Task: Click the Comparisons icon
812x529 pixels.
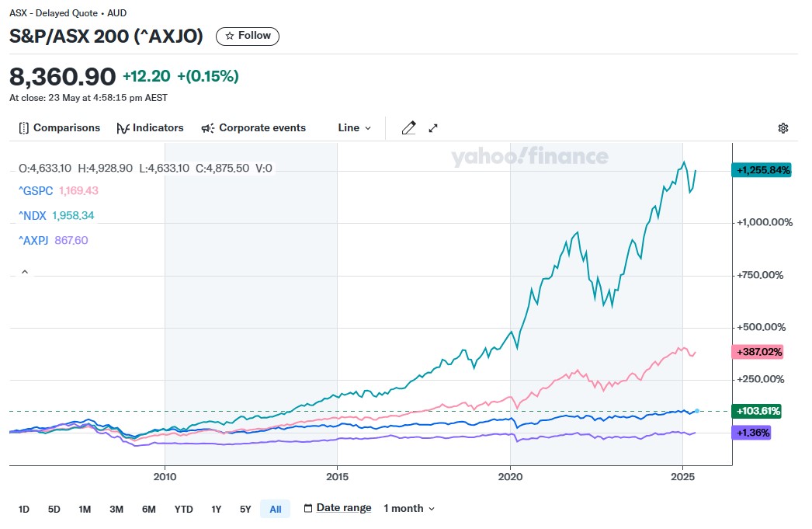Action: [x=24, y=128]
